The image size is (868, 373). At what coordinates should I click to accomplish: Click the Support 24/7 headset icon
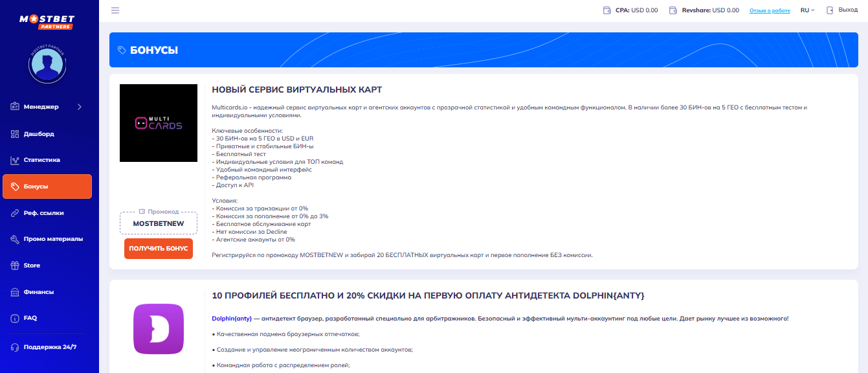click(x=15, y=347)
